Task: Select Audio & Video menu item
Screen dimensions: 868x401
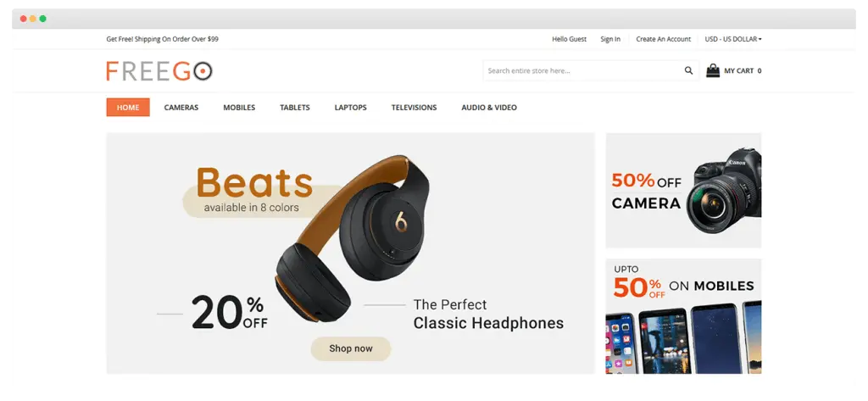Action: 489,108
